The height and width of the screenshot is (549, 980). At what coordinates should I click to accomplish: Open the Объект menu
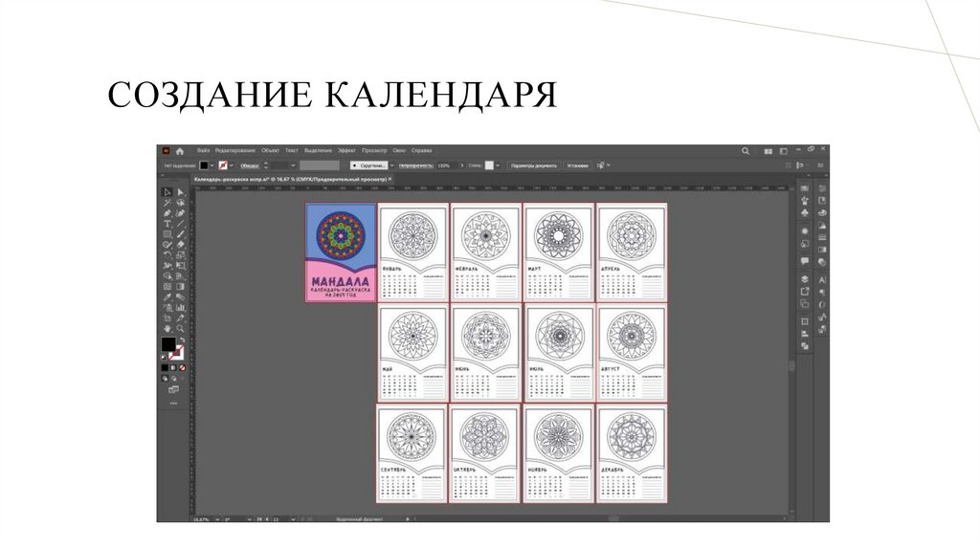click(271, 150)
